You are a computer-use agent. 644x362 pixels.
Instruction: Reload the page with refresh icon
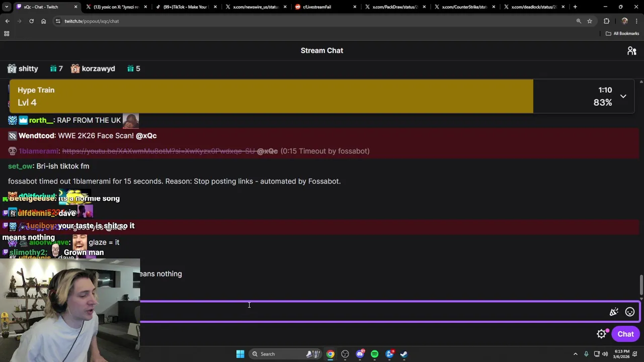(31, 21)
